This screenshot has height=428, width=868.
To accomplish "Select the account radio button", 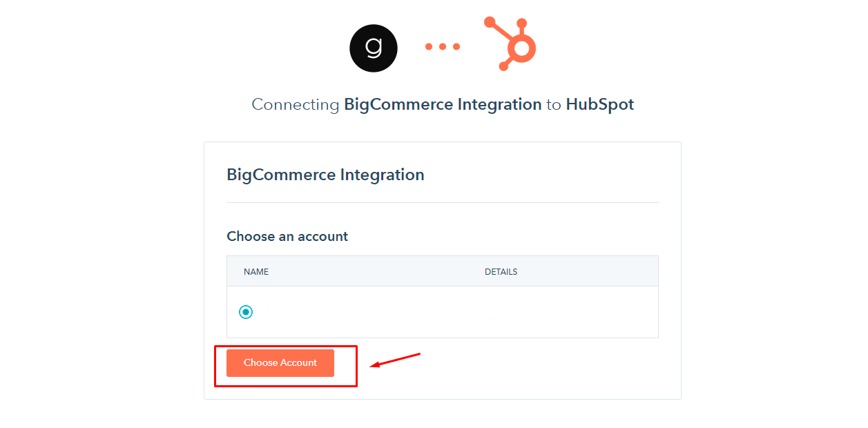I will (x=246, y=312).
